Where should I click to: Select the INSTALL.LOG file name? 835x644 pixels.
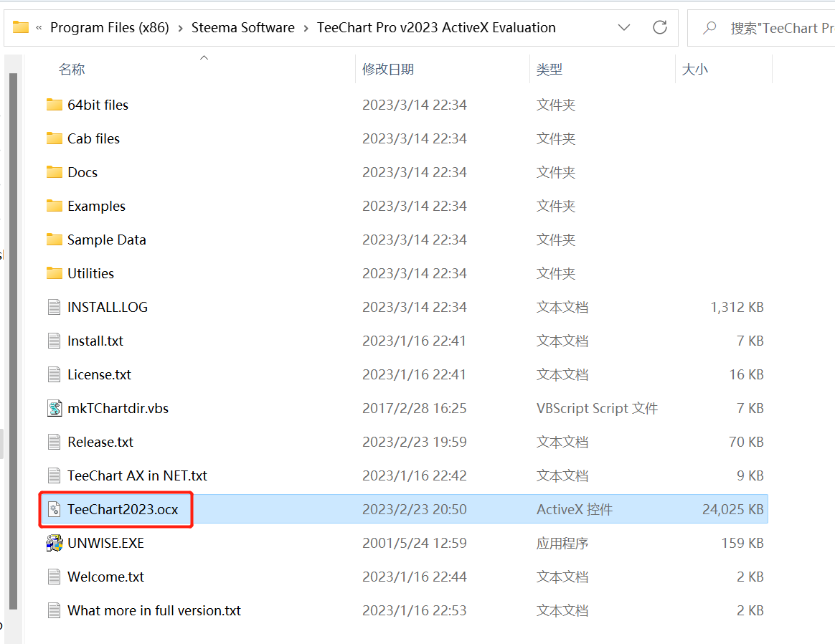pos(108,307)
